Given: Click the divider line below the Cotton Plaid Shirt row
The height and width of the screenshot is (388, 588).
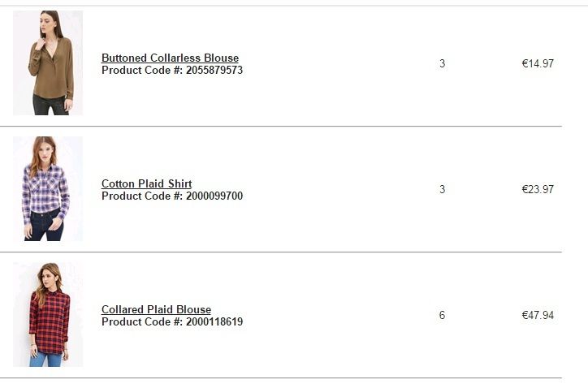Looking at the screenshot, I should 280,252.
